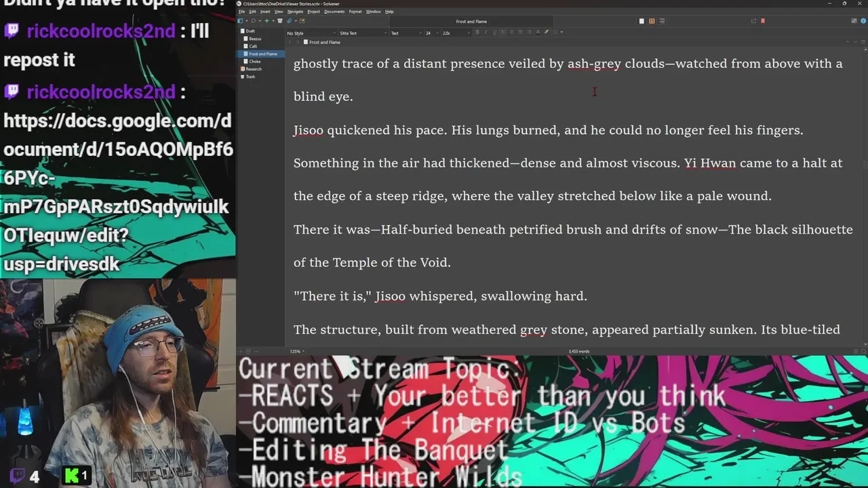Image resolution: width=868 pixels, height=488 pixels.
Task: Click the Frost and Flame editor header title
Action: tap(325, 42)
